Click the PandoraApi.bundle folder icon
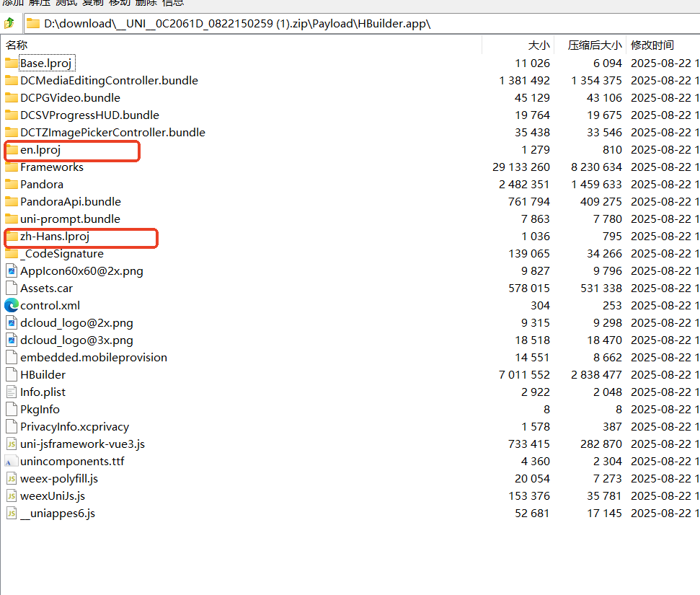The image size is (700, 595). click(12, 202)
